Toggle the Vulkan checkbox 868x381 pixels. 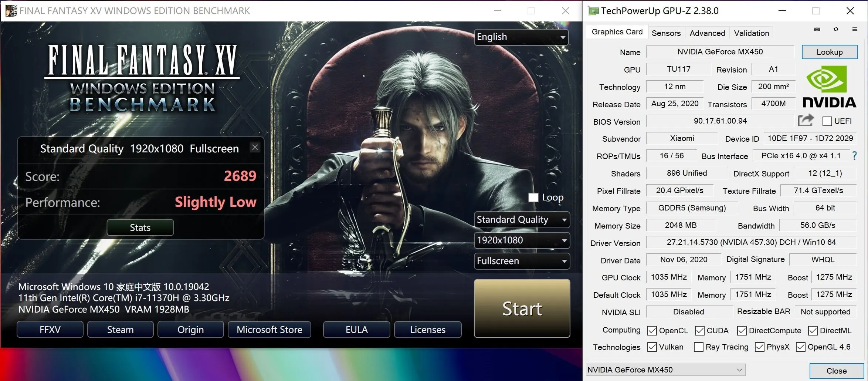pyautogui.click(x=652, y=347)
